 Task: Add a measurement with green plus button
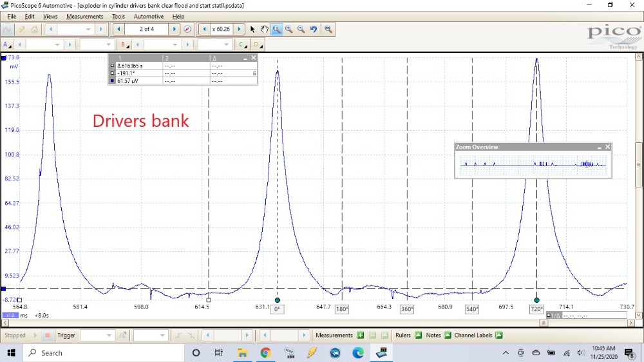(360, 336)
